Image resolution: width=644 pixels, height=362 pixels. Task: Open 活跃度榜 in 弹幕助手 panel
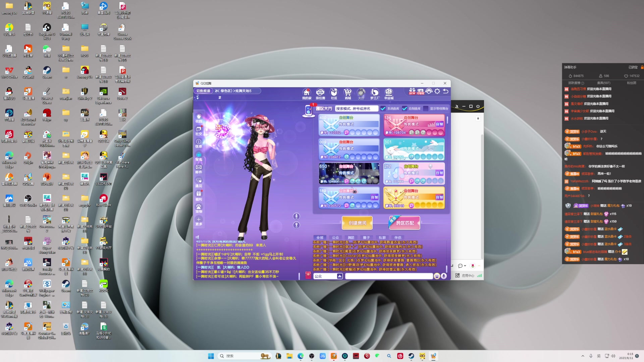click(x=576, y=83)
